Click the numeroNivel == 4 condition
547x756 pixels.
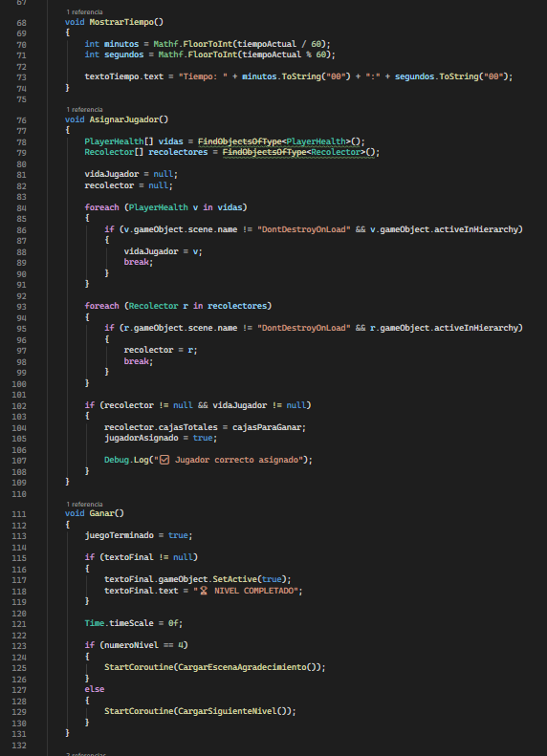(x=143, y=645)
